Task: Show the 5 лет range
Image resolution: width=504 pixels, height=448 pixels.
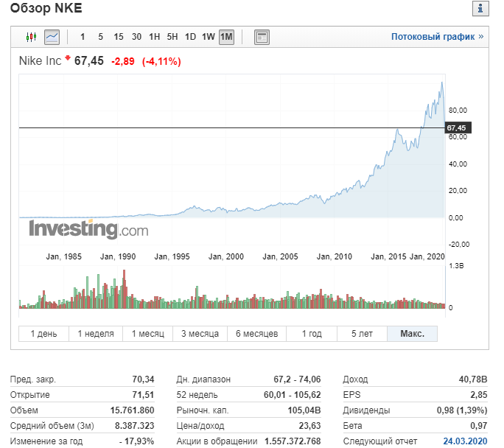Action: coord(362,334)
